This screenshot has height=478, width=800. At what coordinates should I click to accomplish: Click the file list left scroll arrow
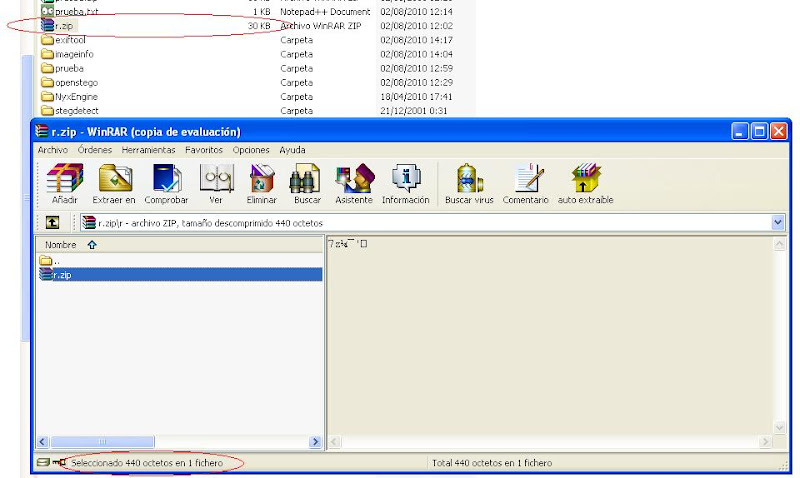click(x=43, y=442)
